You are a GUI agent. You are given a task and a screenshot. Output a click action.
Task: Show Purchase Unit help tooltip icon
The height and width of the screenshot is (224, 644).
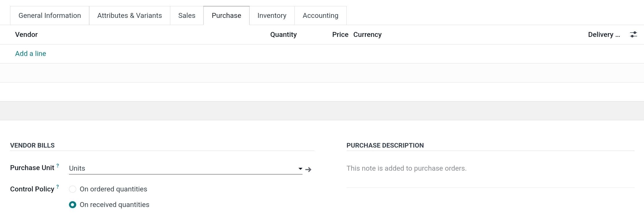coord(58,166)
